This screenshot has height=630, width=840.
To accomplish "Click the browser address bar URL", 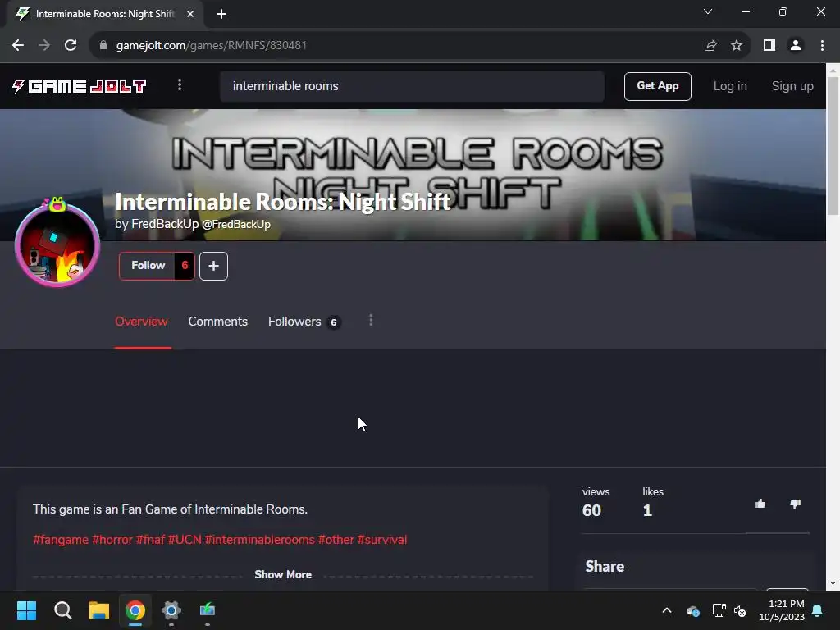I will point(211,46).
